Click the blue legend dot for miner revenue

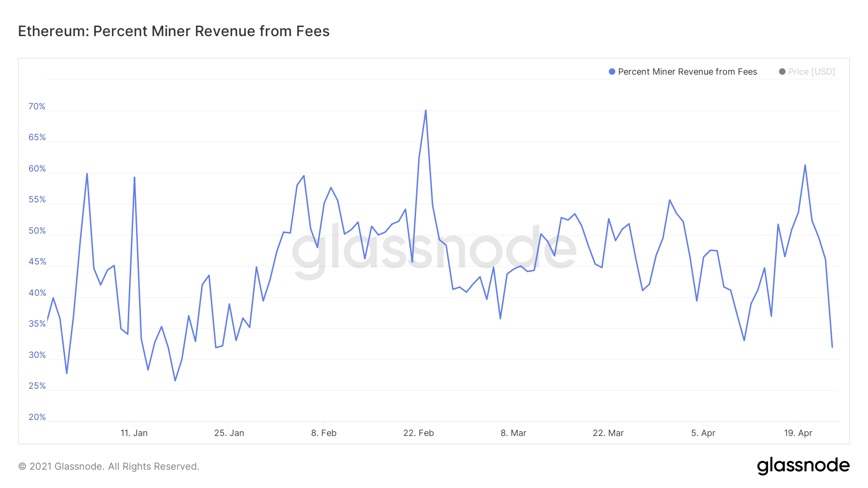pyautogui.click(x=611, y=72)
